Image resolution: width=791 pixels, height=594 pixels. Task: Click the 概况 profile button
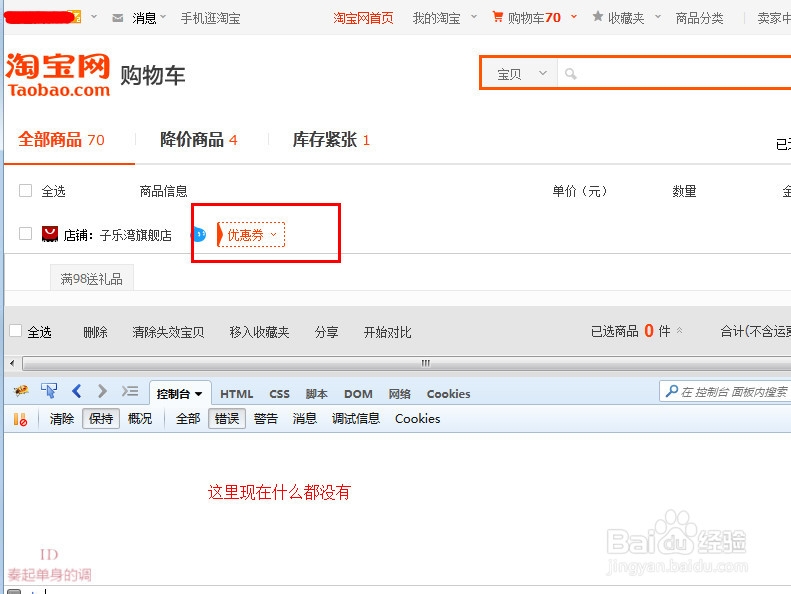(x=140, y=419)
